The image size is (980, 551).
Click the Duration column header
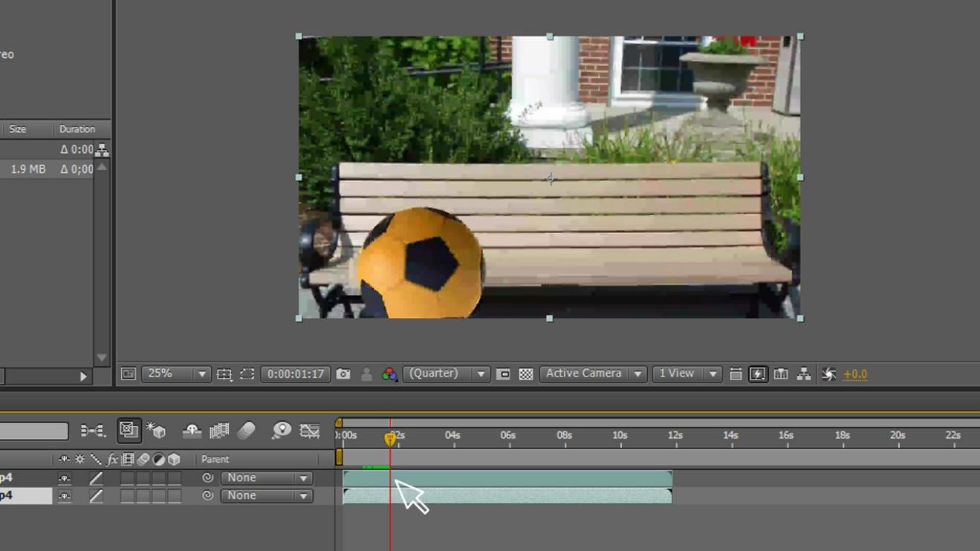(x=77, y=129)
